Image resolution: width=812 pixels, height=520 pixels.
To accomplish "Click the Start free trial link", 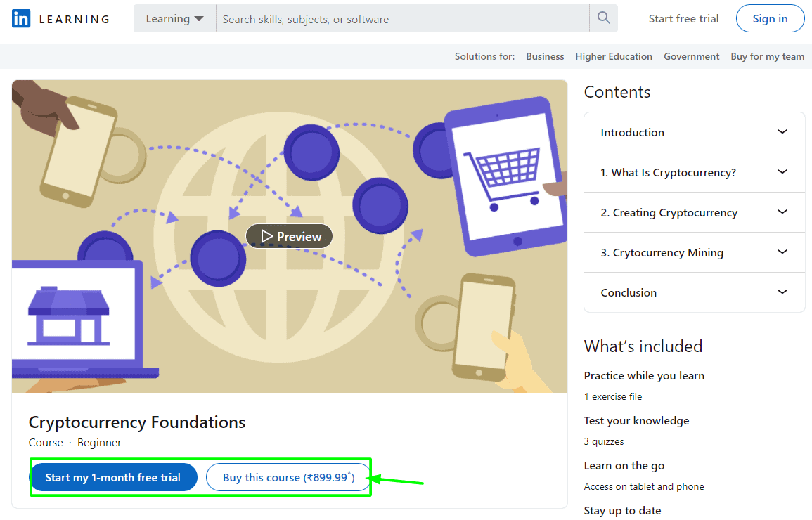I will click(683, 18).
